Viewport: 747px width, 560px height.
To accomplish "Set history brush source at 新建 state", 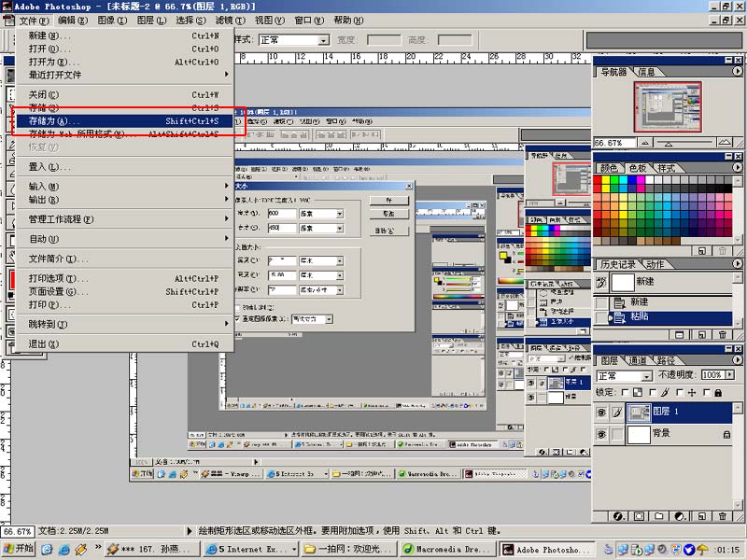I will pyautogui.click(x=601, y=302).
